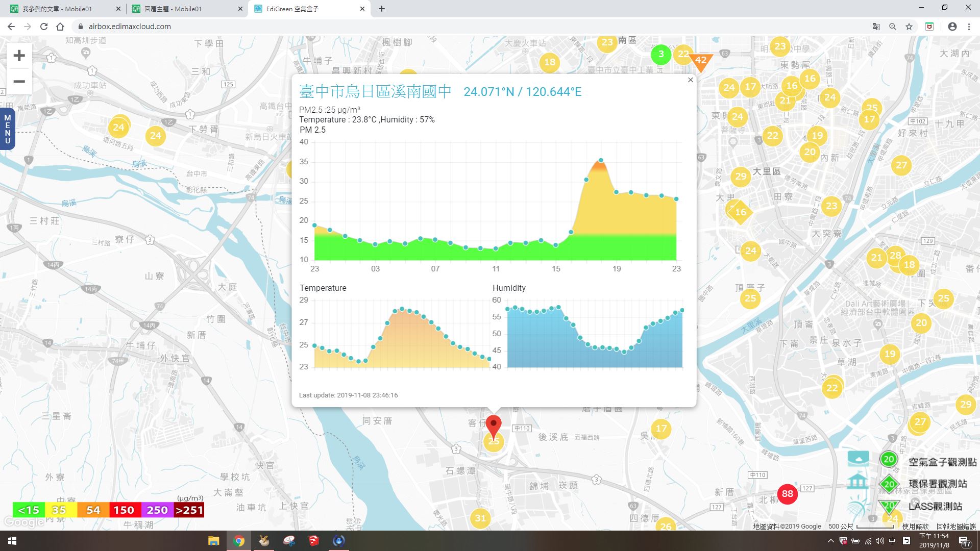Image resolution: width=980 pixels, height=551 pixels.
Task: Open the volume control in tray
Action: point(880,541)
